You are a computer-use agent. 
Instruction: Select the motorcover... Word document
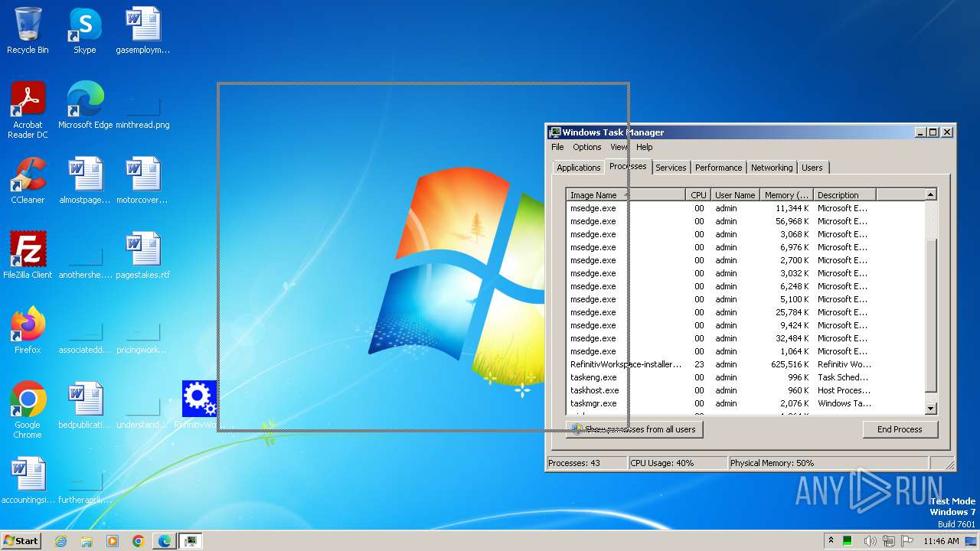[143, 181]
